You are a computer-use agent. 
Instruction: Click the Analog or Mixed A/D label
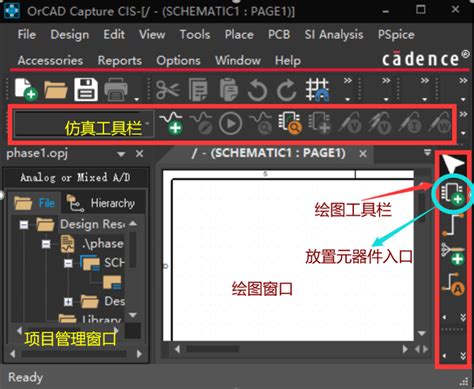click(75, 177)
